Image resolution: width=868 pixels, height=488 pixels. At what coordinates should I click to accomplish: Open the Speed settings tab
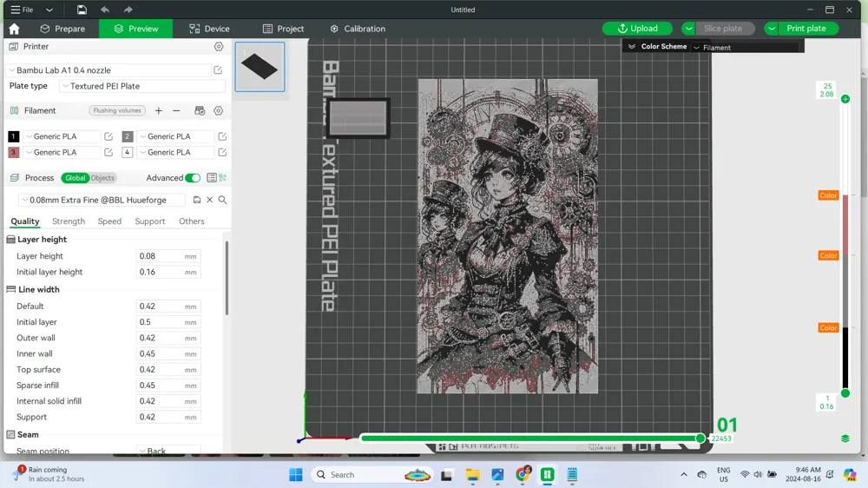click(109, 221)
